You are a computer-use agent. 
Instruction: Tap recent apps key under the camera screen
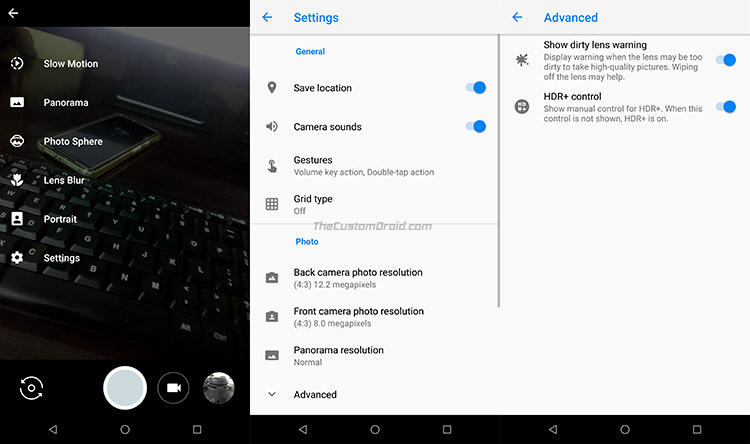[x=197, y=429]
